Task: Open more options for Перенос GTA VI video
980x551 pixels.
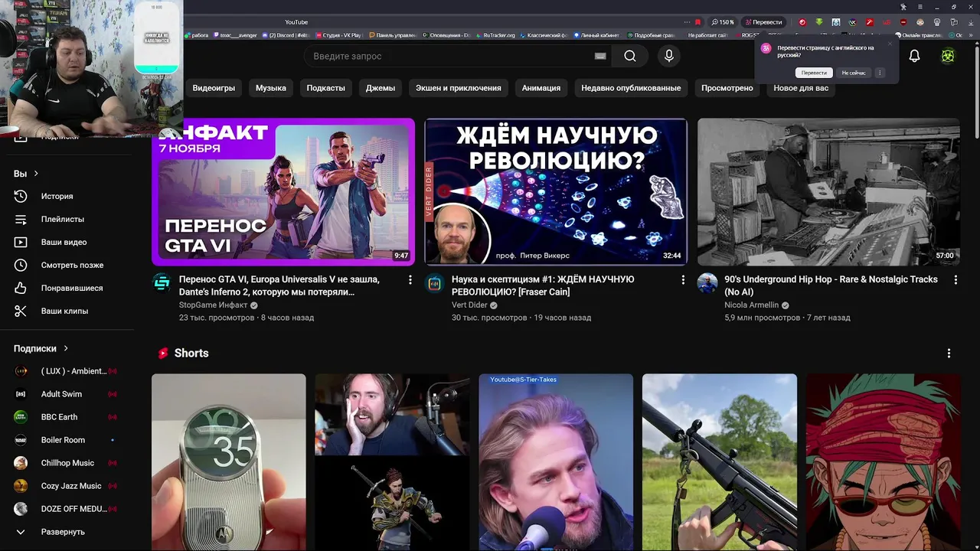Action: [x=410, y=280]
